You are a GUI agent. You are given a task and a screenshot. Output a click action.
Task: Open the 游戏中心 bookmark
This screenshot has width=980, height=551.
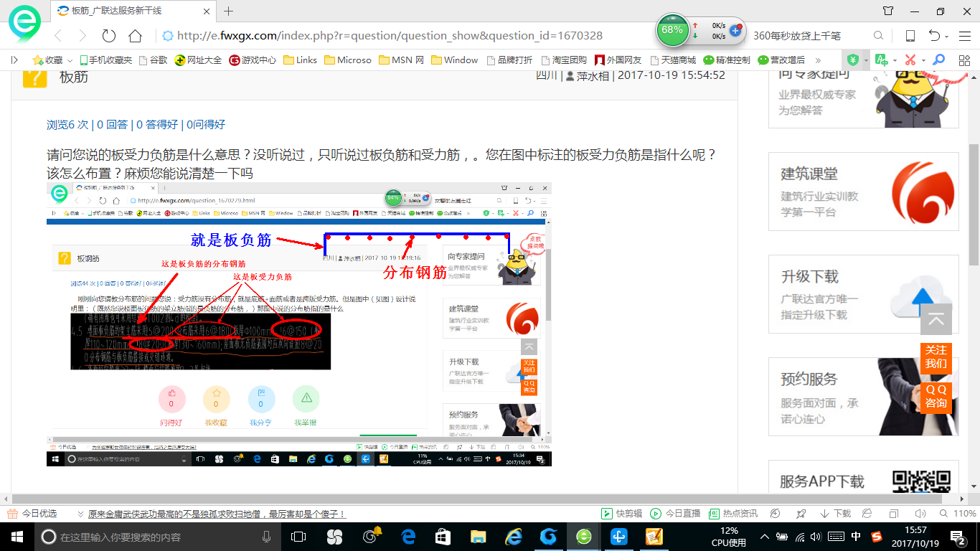point(253,60)
